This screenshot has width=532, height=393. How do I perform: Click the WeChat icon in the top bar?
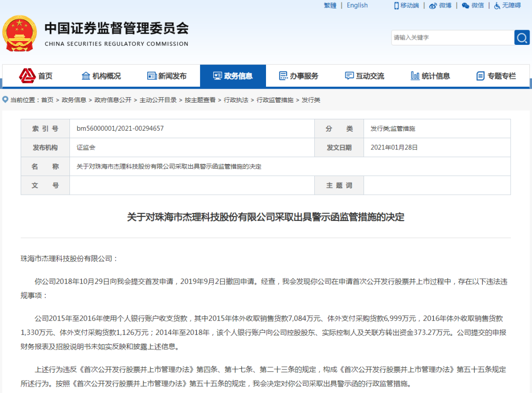coord(465,6)
